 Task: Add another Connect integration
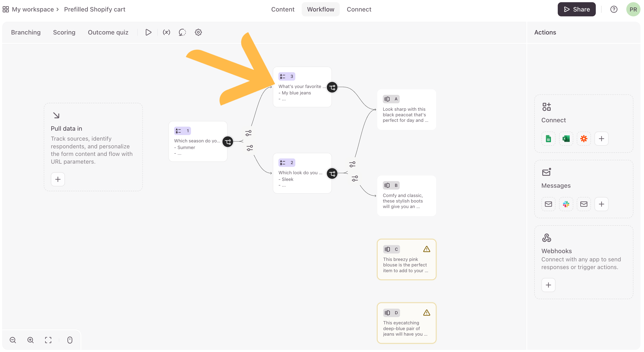(602, 139)
